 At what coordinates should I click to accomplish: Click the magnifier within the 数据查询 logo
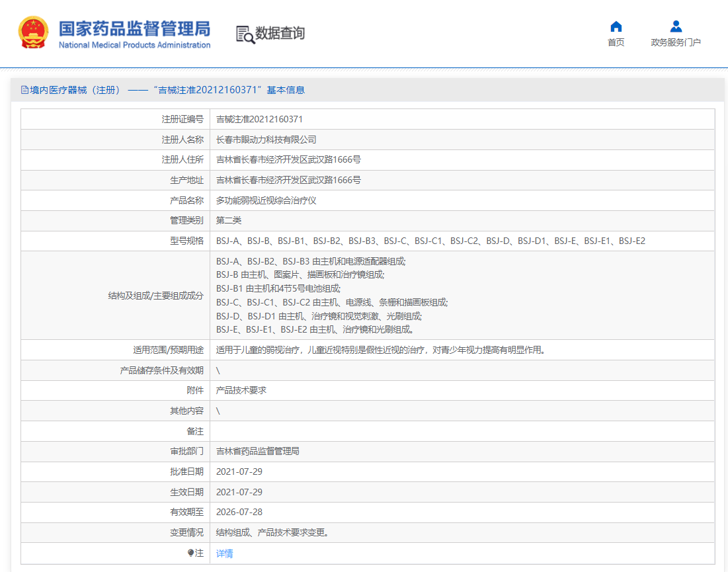pyautogui.click(x=249, y=38)
